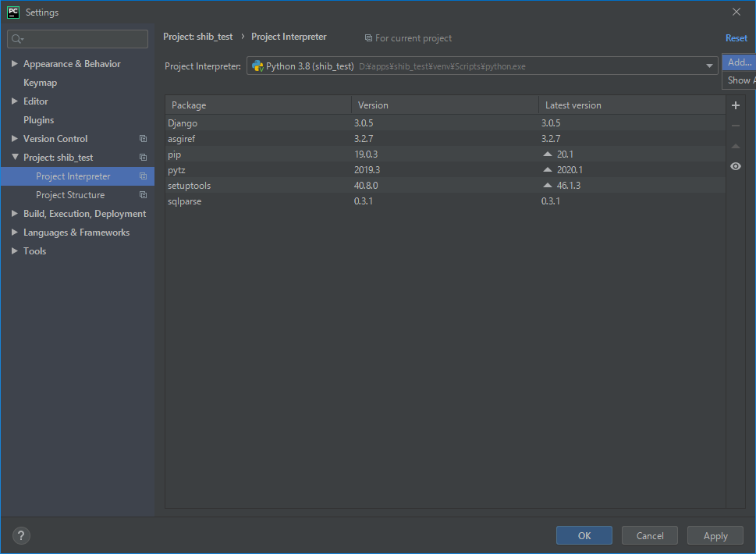Viewport: 756px width, 554px height.
Task: Click inside the settings search field
Action: 76,38
